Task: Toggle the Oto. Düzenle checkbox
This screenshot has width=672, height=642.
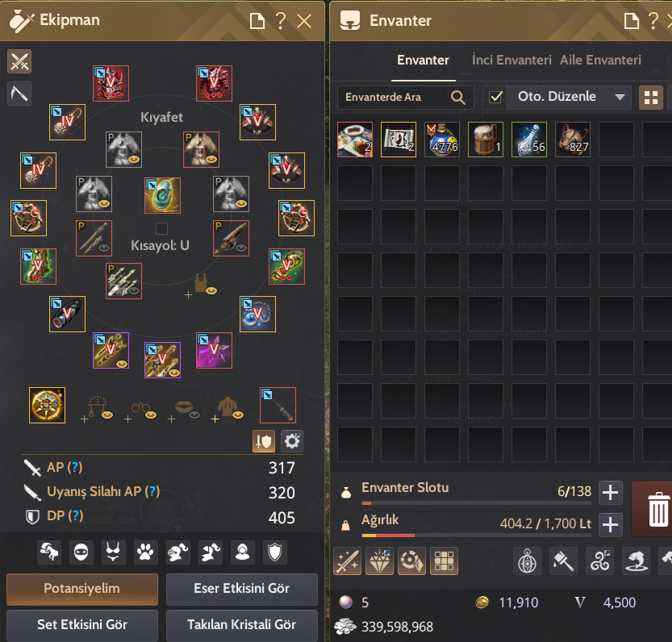Action: point(495,98)
